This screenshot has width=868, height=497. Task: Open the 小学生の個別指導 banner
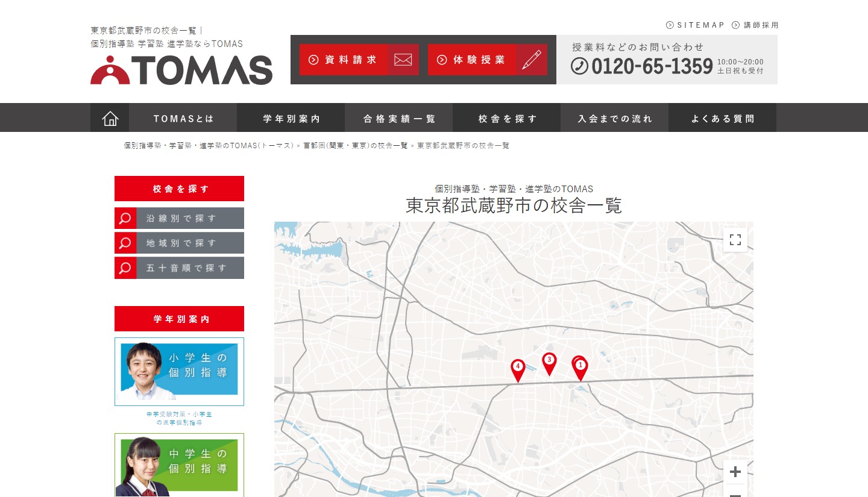(x=179, y=371)
